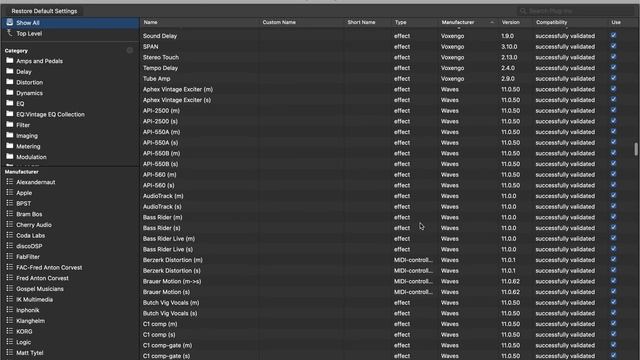Click the EQ folder icon

(10, 103)
